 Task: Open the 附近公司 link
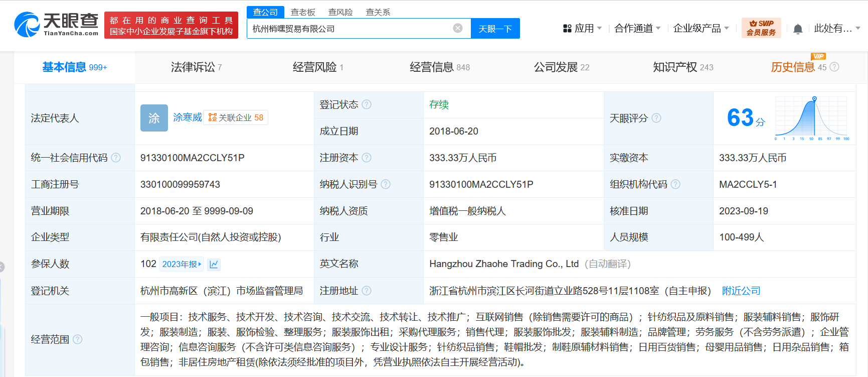741,291
